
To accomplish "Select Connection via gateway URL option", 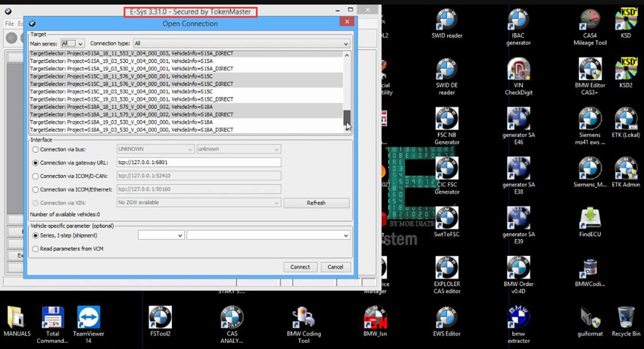I will pos(36,163).
